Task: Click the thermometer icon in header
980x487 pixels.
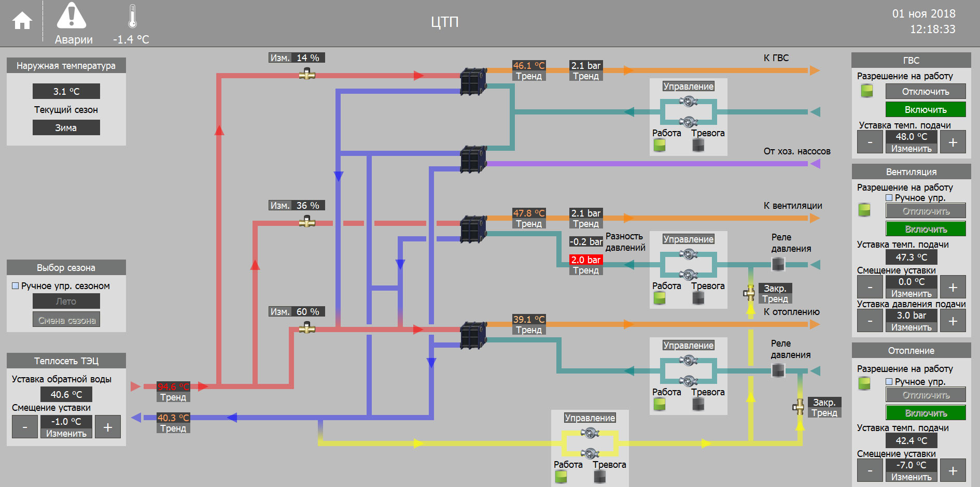Action: 132,17
